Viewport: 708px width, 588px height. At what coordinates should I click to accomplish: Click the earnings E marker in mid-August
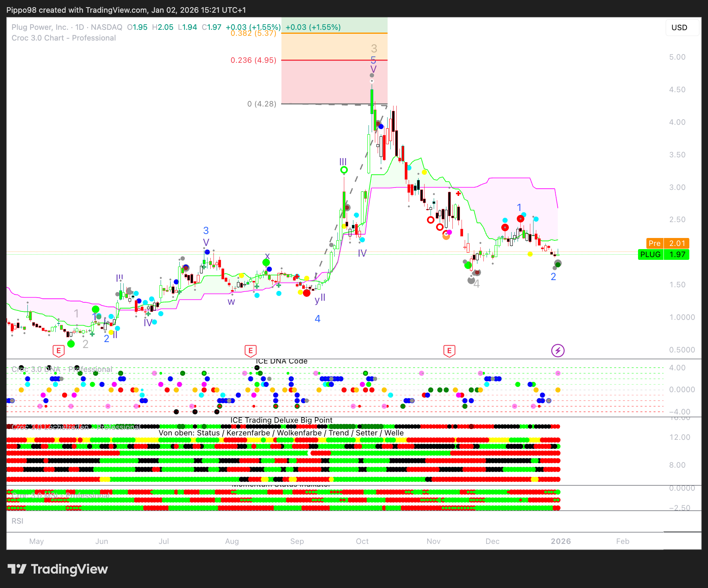point(250,351)
